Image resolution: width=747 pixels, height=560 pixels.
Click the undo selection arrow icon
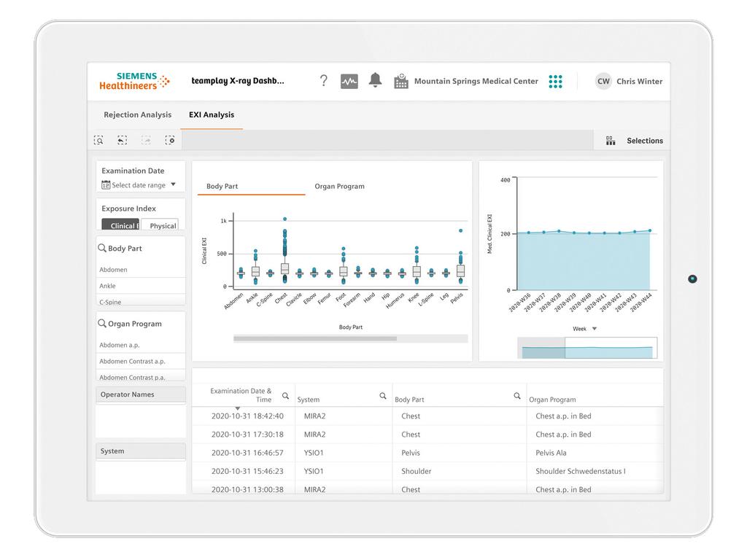click(x=122, y=139)
